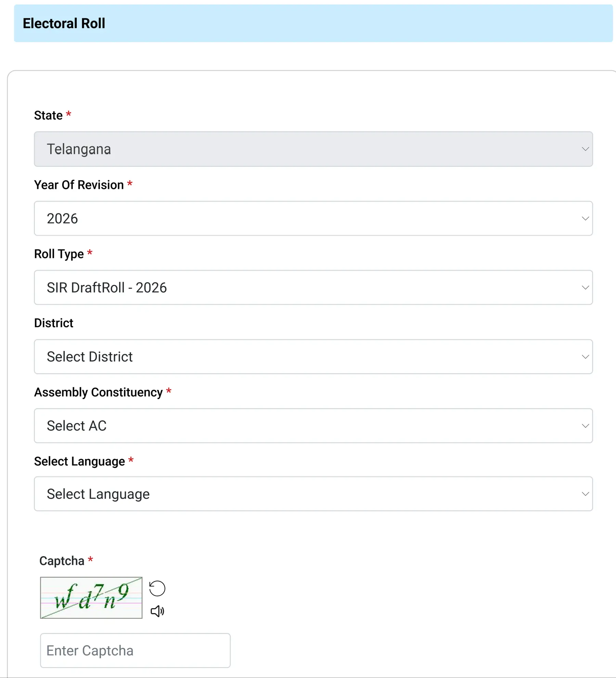Click the Year Of Revision label
The height and width of the screenshot is (678, 616).
[x=79, y=185]
